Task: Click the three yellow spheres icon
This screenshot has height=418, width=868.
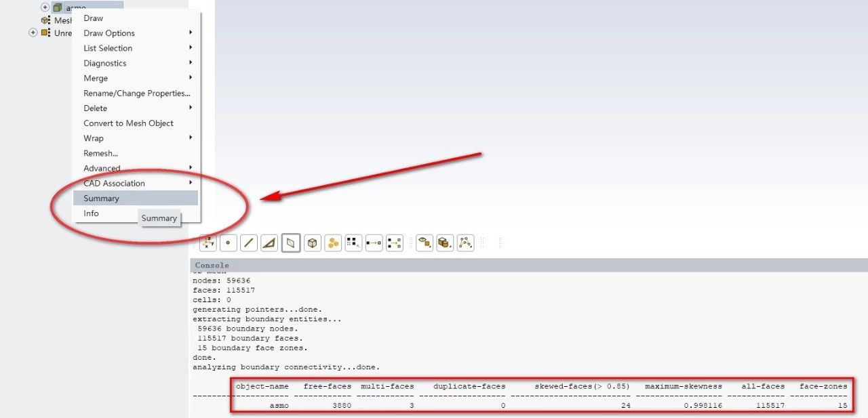Action: pos(332,243)
